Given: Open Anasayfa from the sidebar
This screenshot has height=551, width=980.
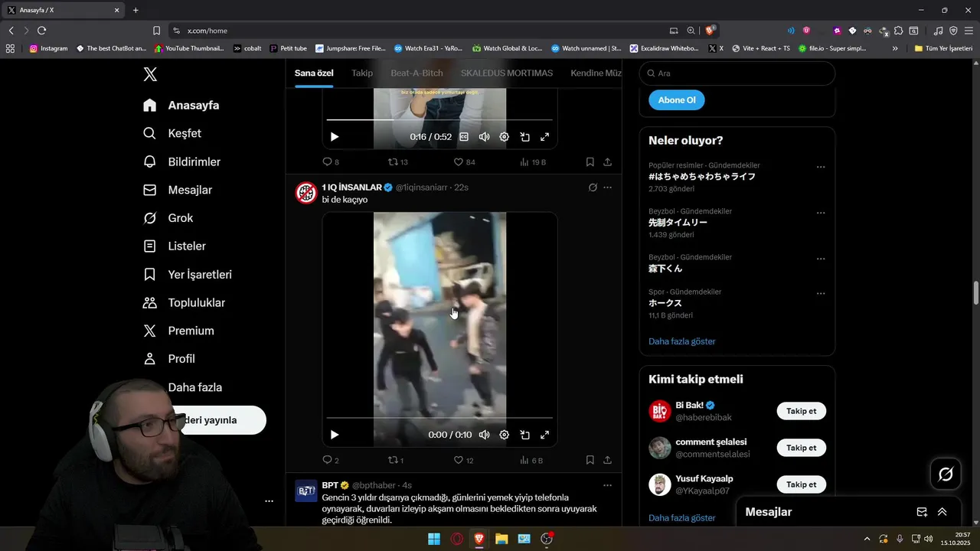Looking at the screenshot, I should [x=181, y=106].
